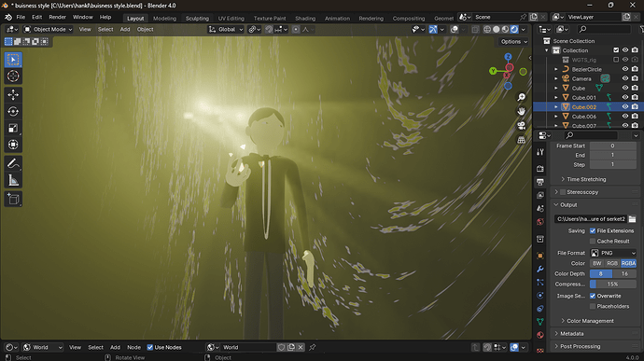644x361 pixels.
Task: Open the Render menu
Action: pos(58,17)
